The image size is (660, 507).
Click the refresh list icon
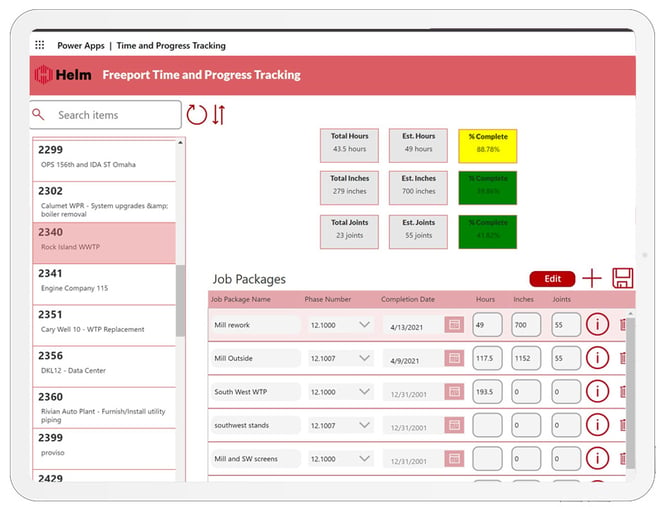click(x=197, y=115)
